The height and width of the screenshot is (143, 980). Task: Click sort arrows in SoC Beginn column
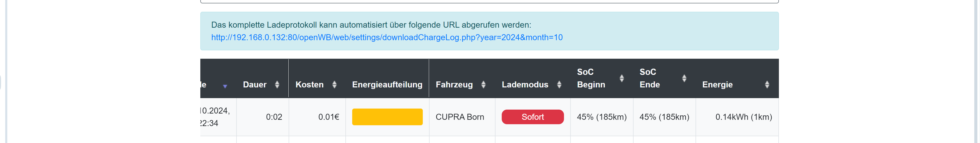621,78
